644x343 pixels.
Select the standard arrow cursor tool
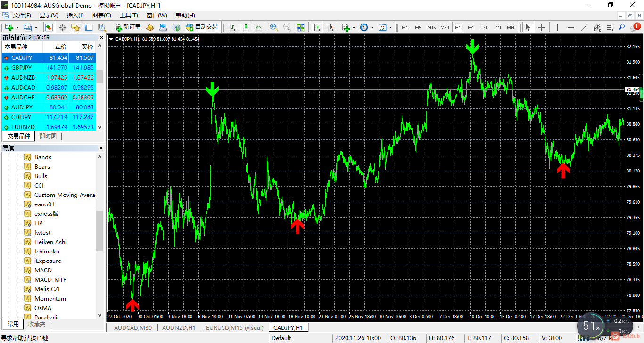(x=528, y=27)
